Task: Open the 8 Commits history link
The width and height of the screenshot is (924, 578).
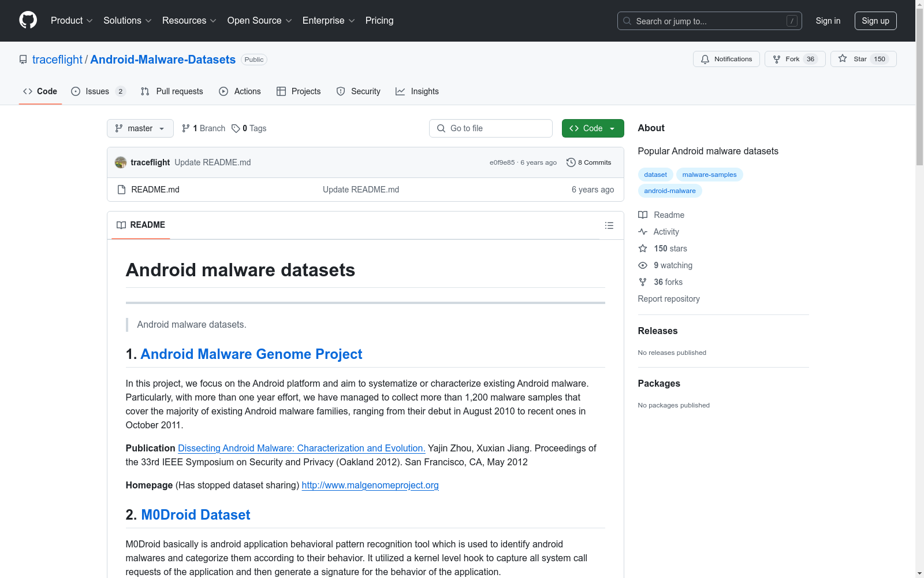Action: 589,162
